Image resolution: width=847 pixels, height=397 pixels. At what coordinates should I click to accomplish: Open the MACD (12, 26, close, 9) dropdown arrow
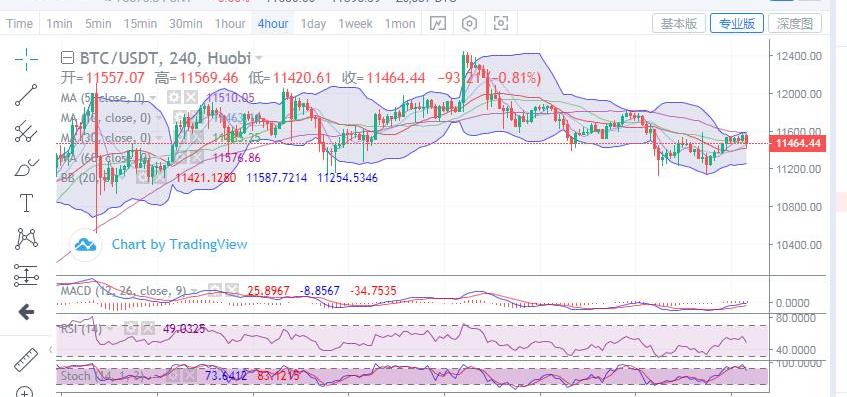tap(194, 291)
